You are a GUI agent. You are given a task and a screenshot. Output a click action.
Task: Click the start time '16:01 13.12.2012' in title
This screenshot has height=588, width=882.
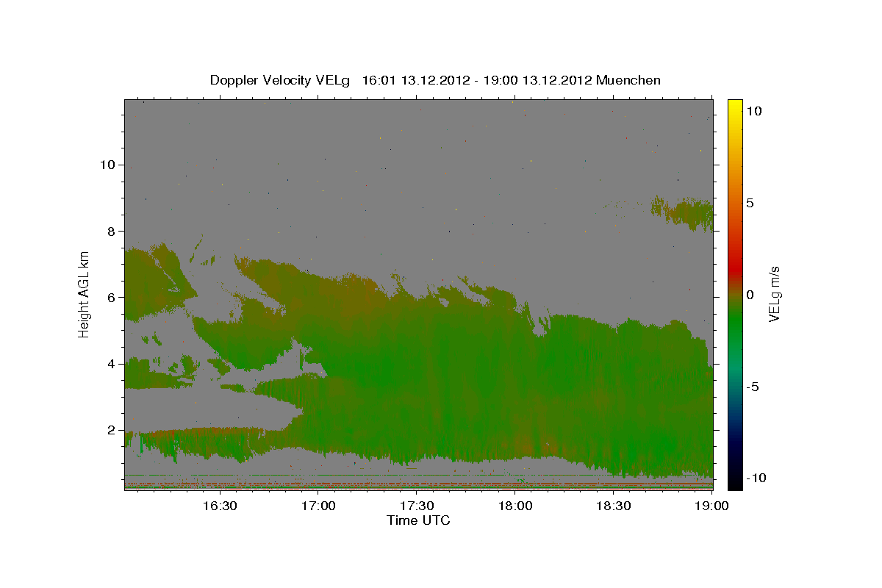click(416, 80)
